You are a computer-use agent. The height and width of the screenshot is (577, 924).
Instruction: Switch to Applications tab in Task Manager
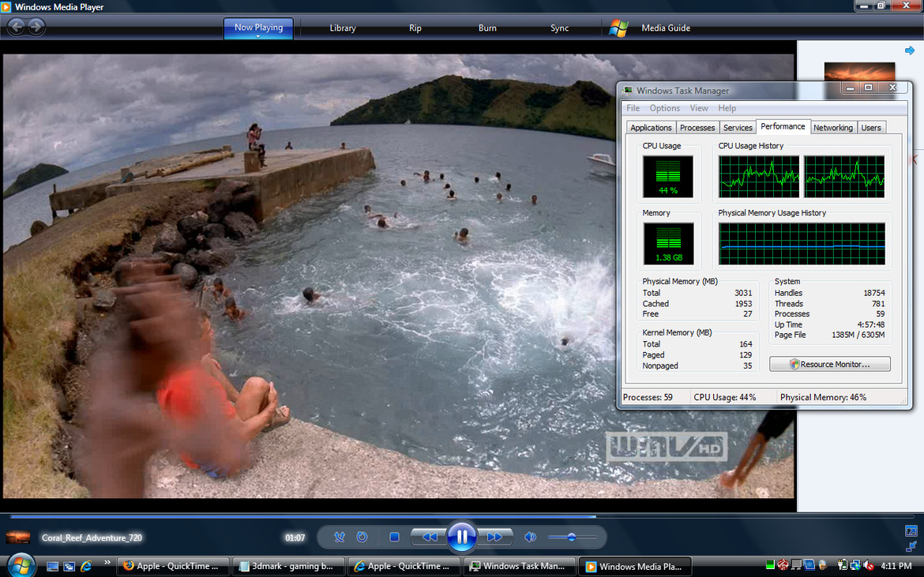(x=651, y=127)
